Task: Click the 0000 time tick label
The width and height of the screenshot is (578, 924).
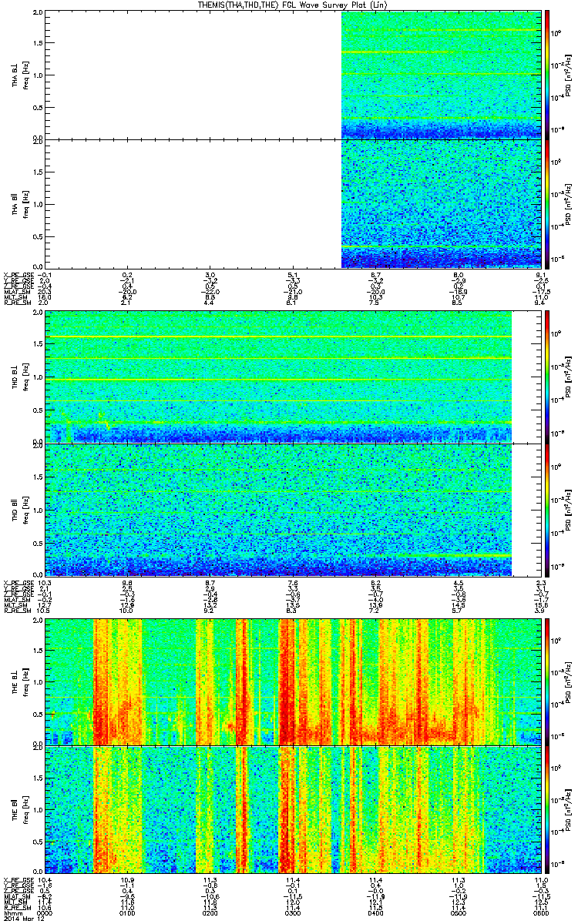Action: tap(45, 913)
